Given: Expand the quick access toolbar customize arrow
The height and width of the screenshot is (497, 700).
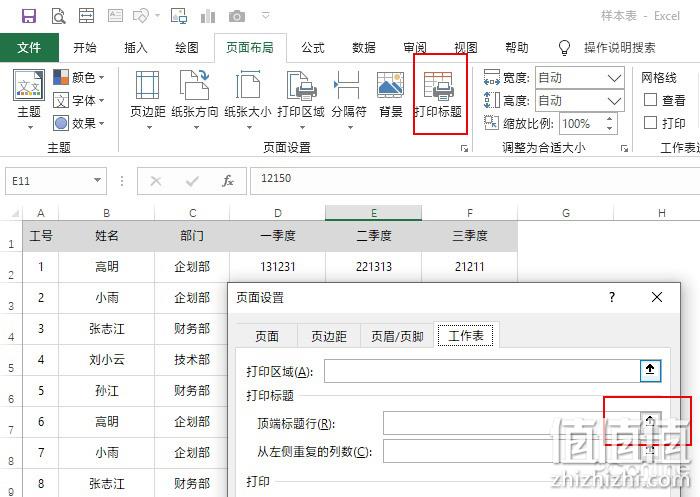Looking at the screenshot, I should (266, 16).
